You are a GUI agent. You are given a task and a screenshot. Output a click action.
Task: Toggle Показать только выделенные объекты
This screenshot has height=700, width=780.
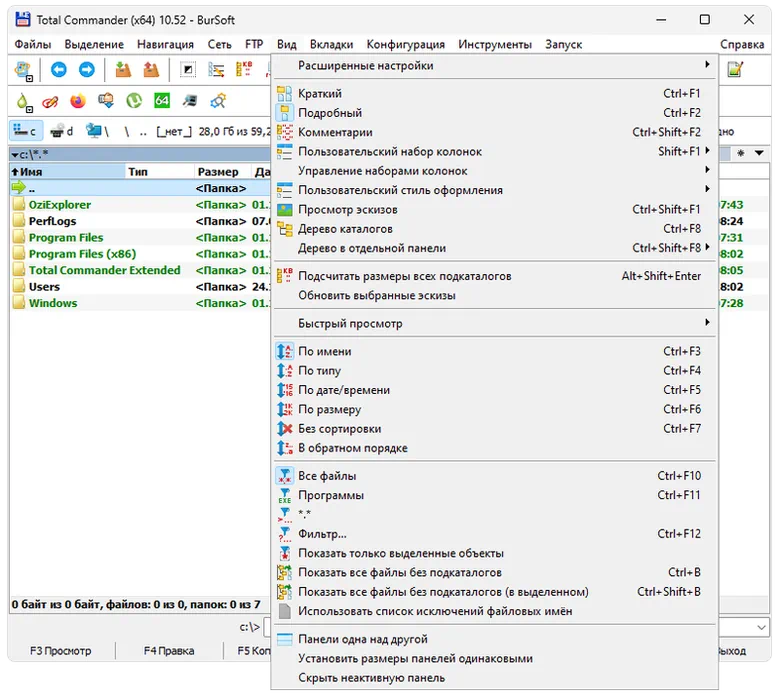(x=494, y=553)
